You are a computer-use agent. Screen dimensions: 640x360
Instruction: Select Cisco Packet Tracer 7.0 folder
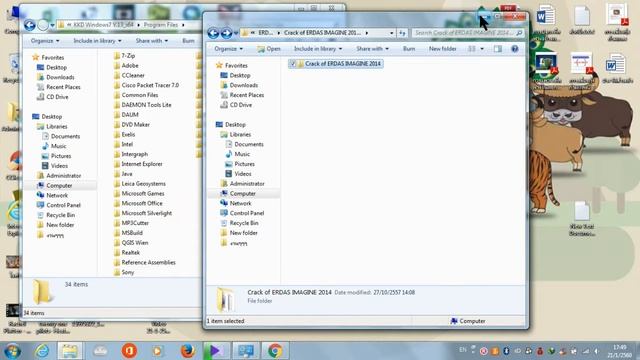coord(146,85)
